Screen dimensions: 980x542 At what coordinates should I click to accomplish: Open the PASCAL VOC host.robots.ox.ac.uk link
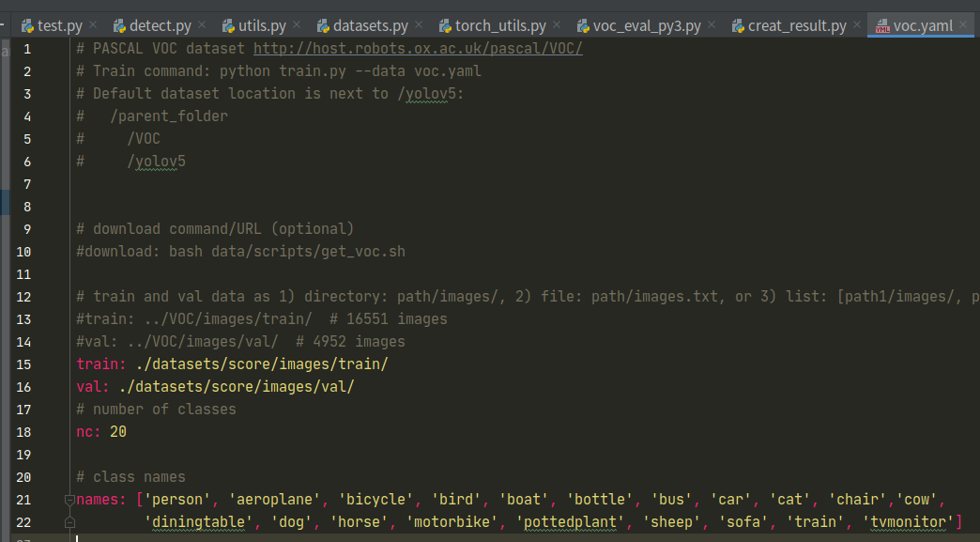pos(418,48)
